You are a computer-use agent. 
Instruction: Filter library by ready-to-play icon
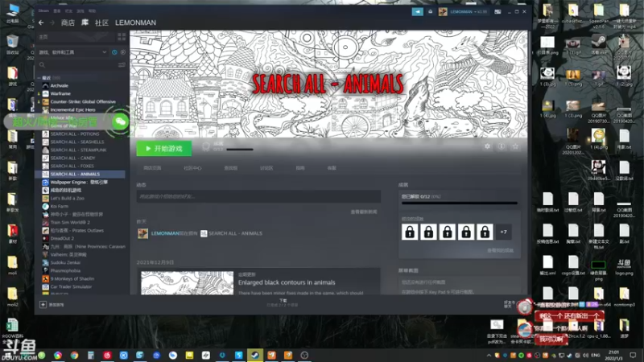(x=123, y=52)
